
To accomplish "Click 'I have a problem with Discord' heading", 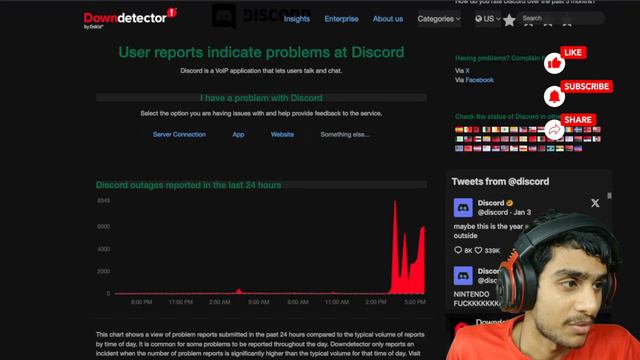I will point(261,98).
